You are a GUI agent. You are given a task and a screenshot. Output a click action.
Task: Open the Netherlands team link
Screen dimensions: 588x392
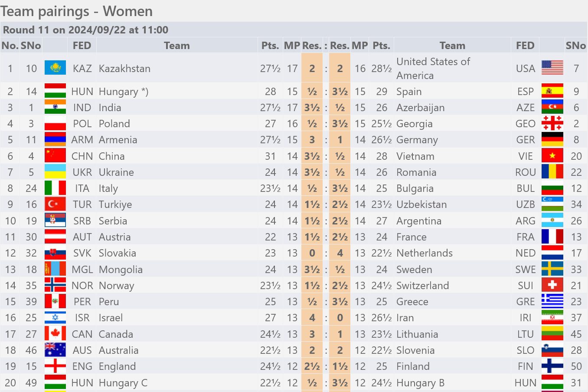pos(425,253)
